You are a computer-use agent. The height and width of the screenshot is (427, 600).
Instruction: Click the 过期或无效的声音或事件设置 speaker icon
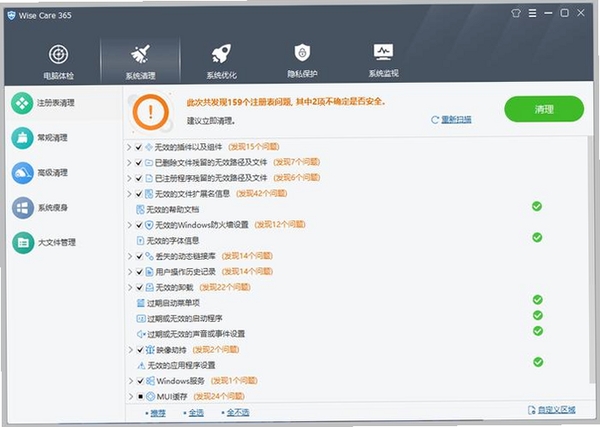tap(141, 334)
